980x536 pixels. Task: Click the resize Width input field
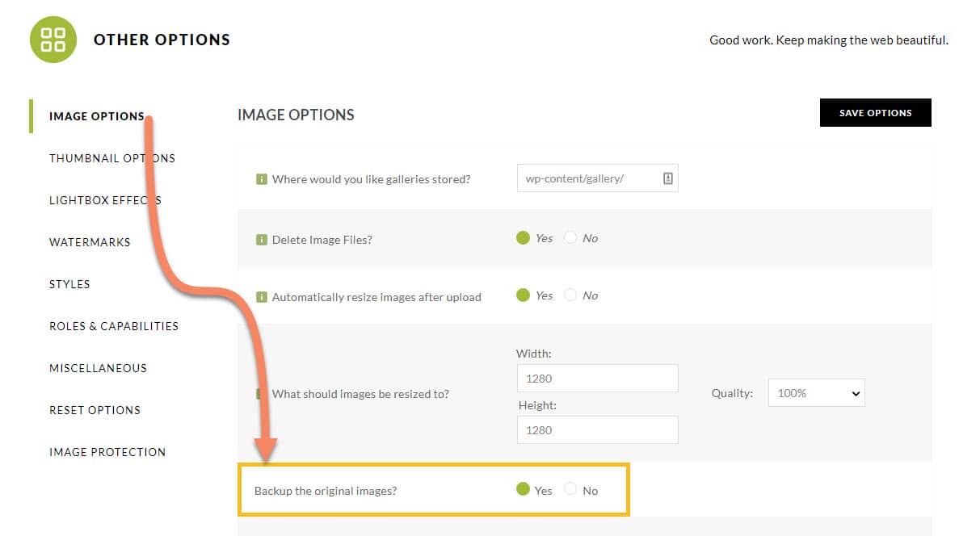(x=597, y=379)
